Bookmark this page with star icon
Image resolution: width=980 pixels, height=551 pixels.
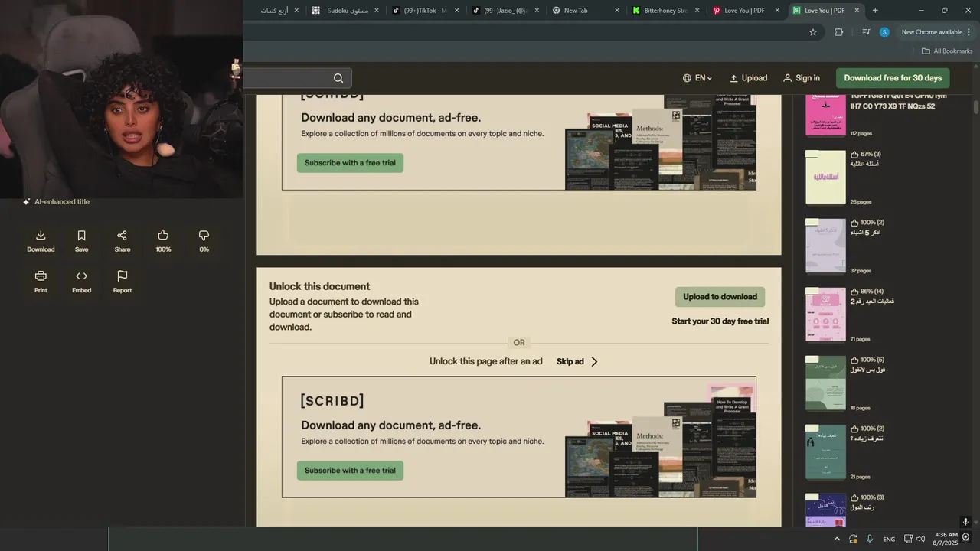813,32
